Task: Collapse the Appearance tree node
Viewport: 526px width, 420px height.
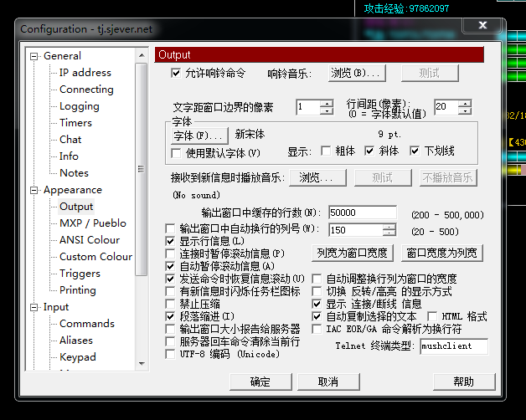Action: tap(34, 191)
